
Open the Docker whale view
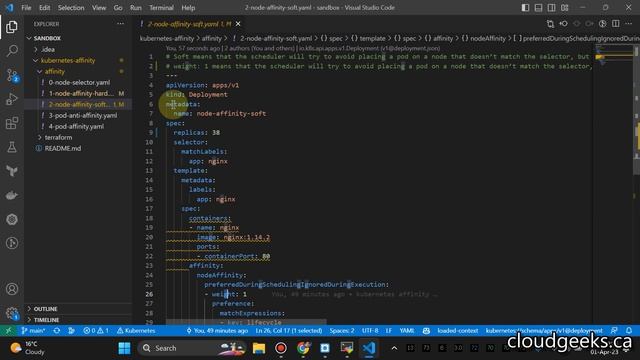coord(12,195)
